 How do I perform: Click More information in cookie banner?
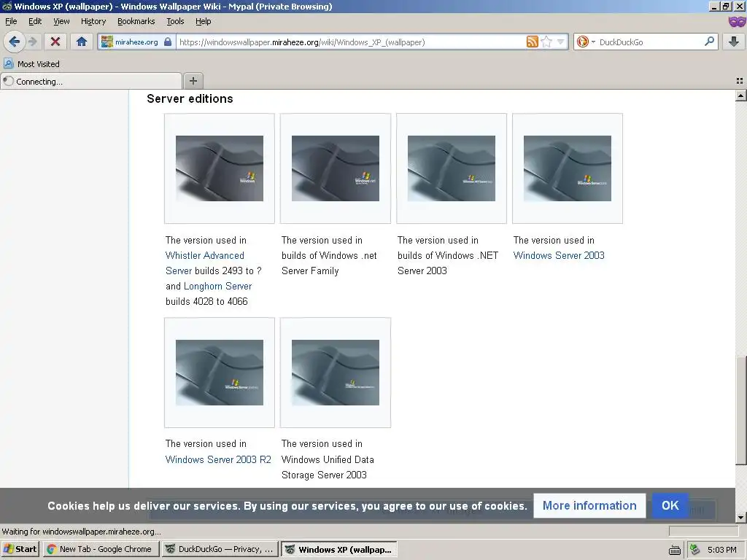[589, 505]
